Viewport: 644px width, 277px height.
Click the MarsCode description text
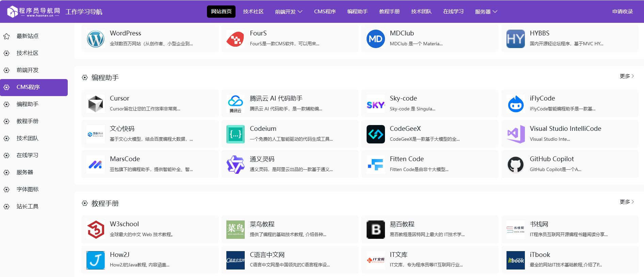pyautogui.click(x=151, y=169)
